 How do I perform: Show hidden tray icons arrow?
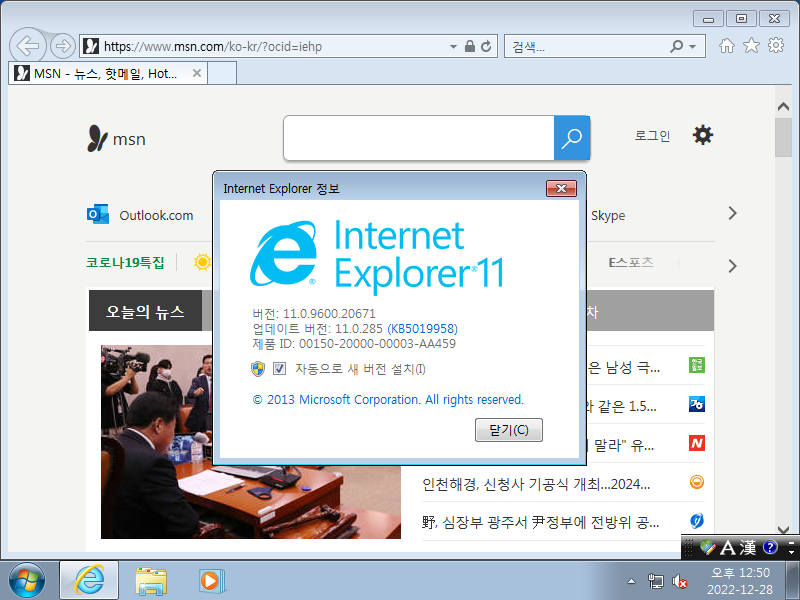[632, 581]
